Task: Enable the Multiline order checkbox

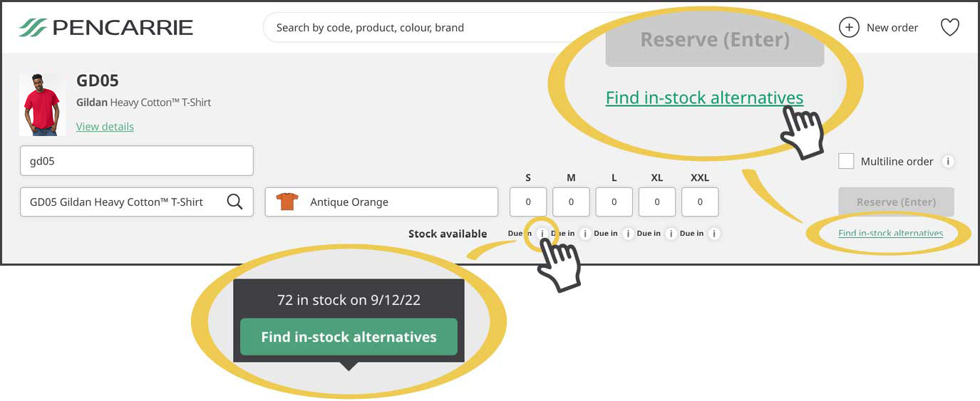Action: (x=846, y=161)
